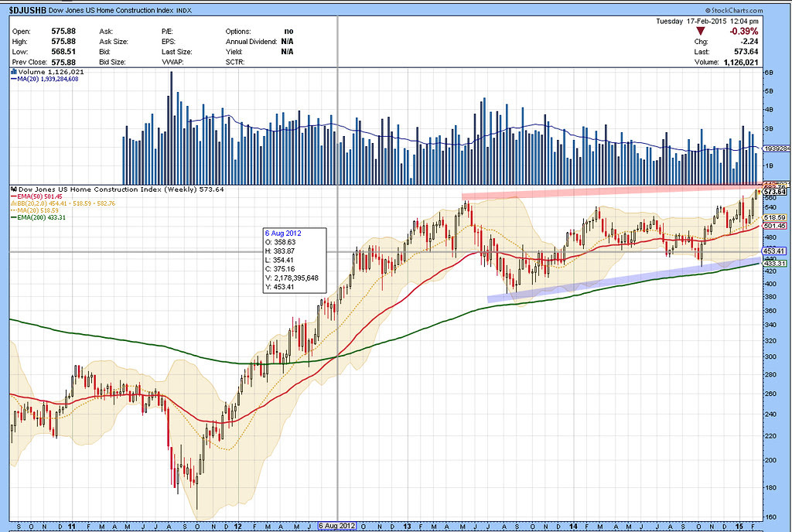The width and height of the screenshot is (792, 532).
Task: Click the Options value no
Action: (x=288, y=31)
